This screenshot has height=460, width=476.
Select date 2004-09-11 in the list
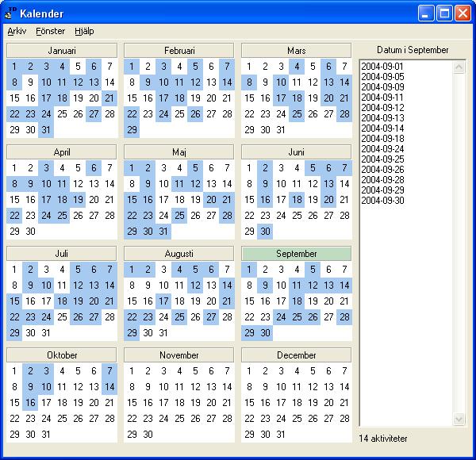[382, 97]
